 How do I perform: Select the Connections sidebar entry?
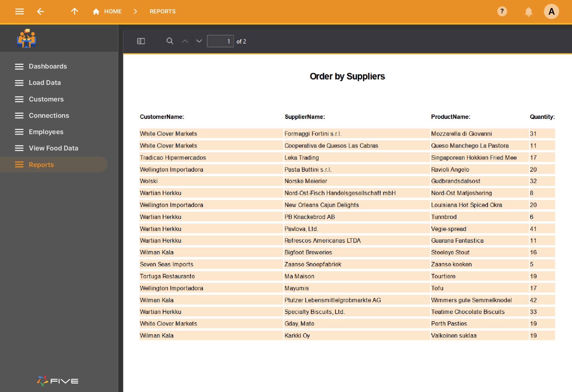click(49, 115)
